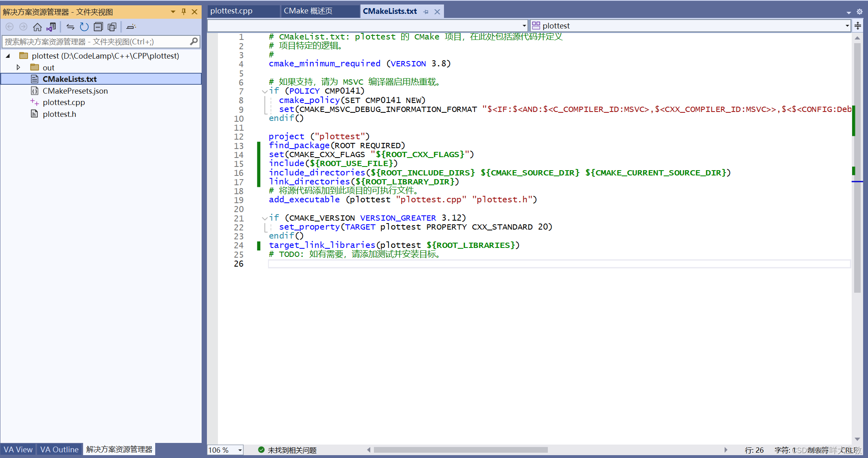This screenshot has height=458, width=868.
Task: Click the Visual Studio switch views icon
Action: point(52,26)
